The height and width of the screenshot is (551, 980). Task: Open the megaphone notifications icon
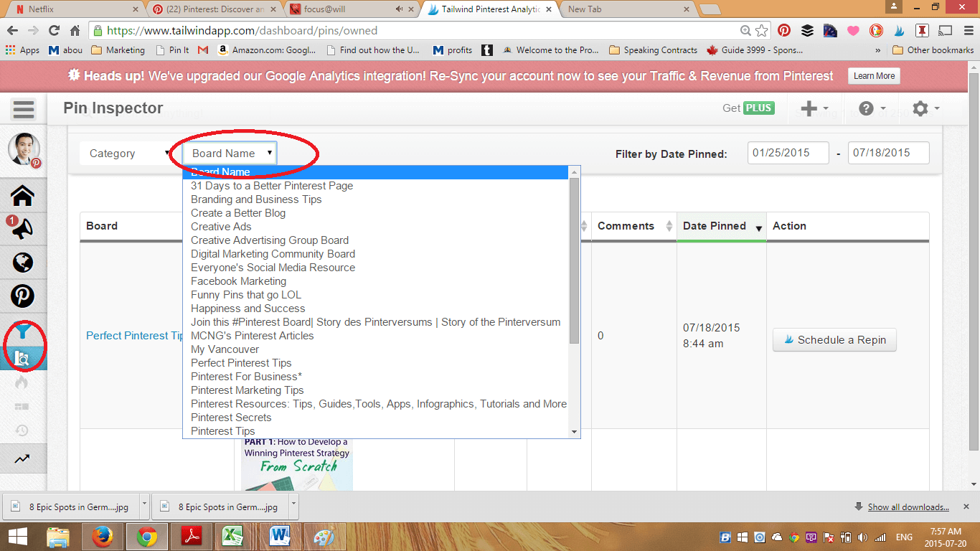23,229
